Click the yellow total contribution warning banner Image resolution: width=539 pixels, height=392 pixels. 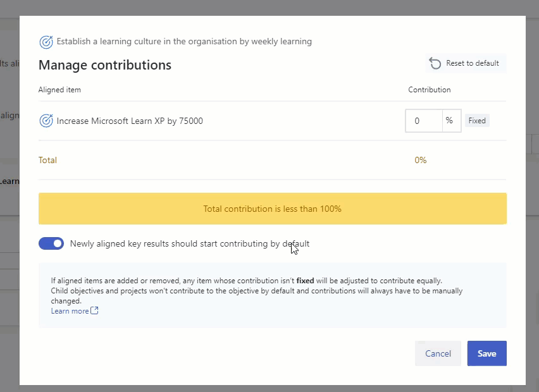(x=272, y=209)
